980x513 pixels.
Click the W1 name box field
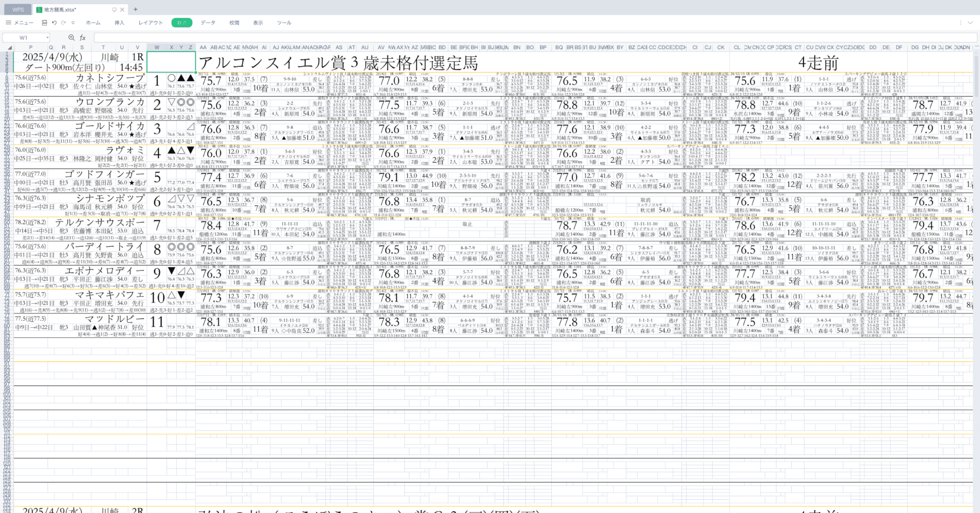(x=23, y=37)
